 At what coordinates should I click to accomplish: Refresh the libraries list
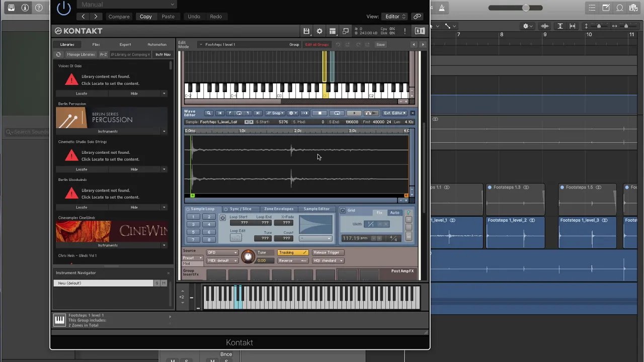[x=58, y=54]
